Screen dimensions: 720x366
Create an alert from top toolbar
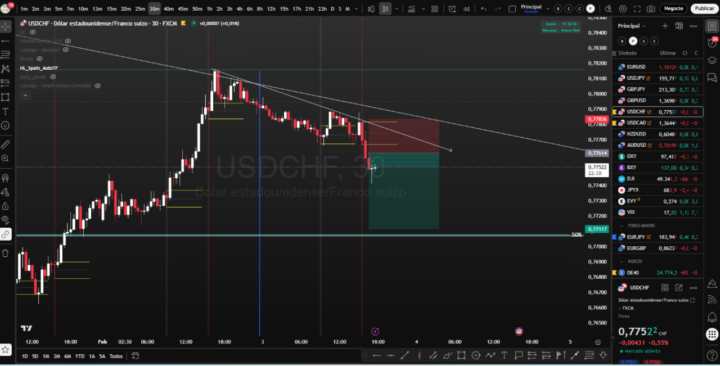pos(453,9)
